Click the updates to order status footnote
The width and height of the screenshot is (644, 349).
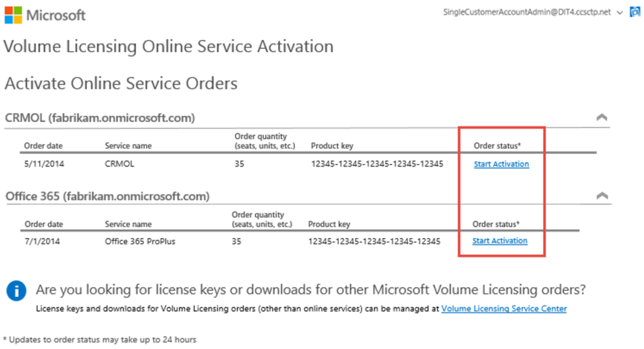point(100,339)
